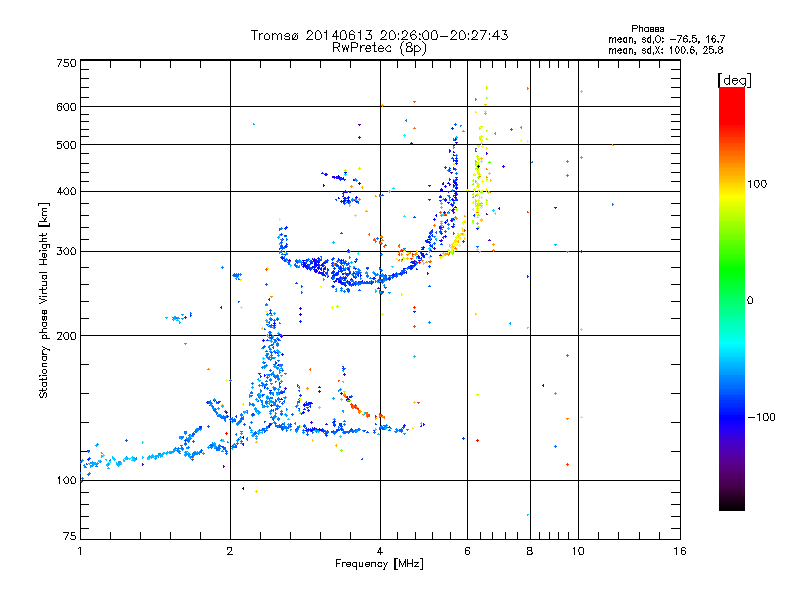Click the y-axis tick label '750'
Screen dimensions: 800x600
coord(66,63)
